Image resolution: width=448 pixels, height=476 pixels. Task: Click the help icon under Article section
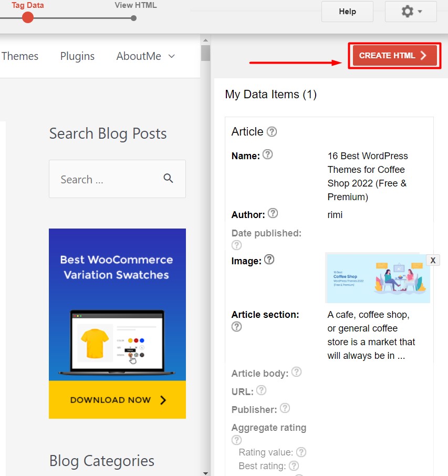point(236,327)
